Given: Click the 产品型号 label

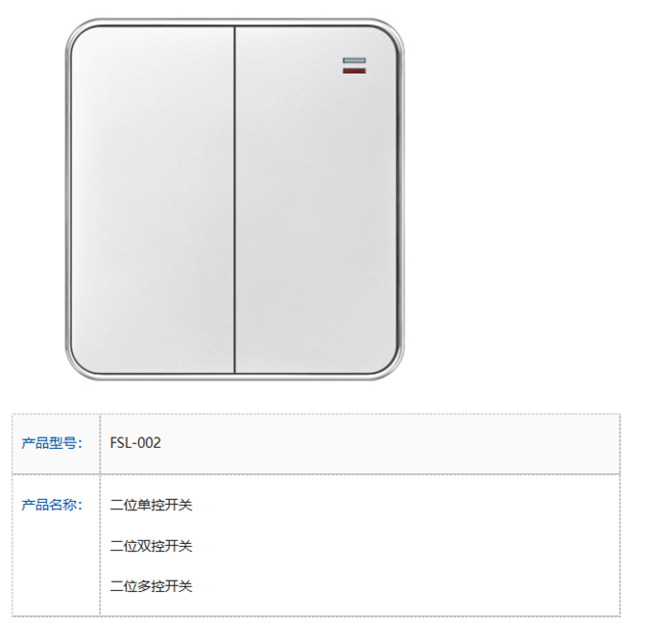Looking at the screenshot, I should click(x=52, y=443).
